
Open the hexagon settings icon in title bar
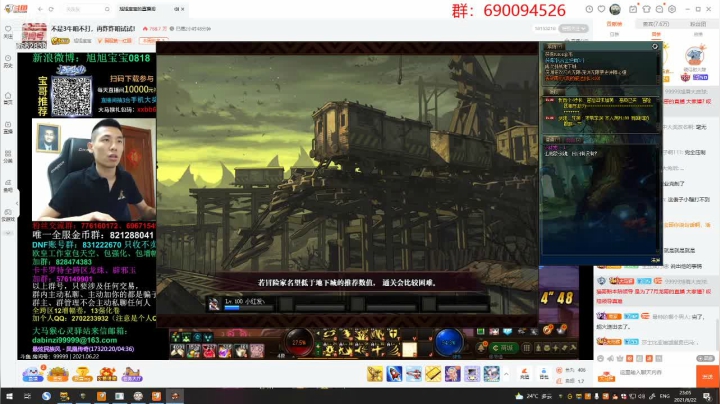(x=672, y=9)
